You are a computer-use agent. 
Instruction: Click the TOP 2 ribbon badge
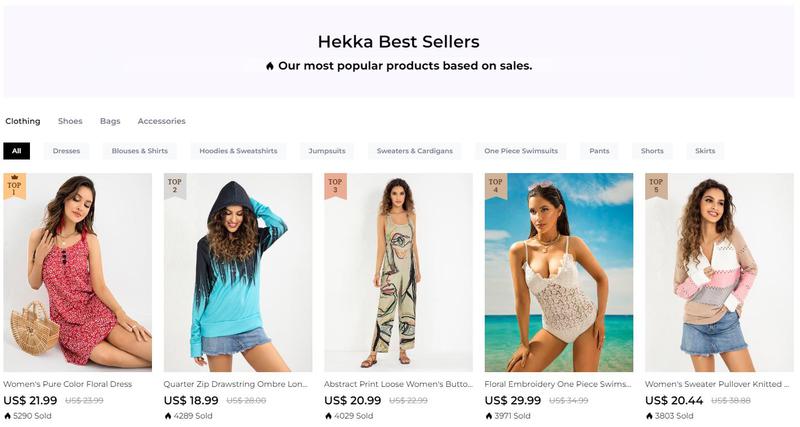[175, 186]
